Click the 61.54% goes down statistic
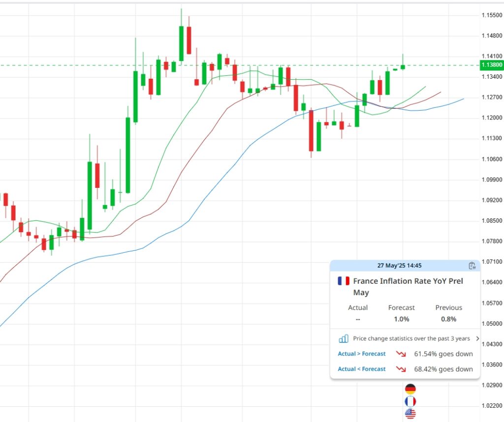The height and width of the screenshot is (422, 504). (443, 354)
